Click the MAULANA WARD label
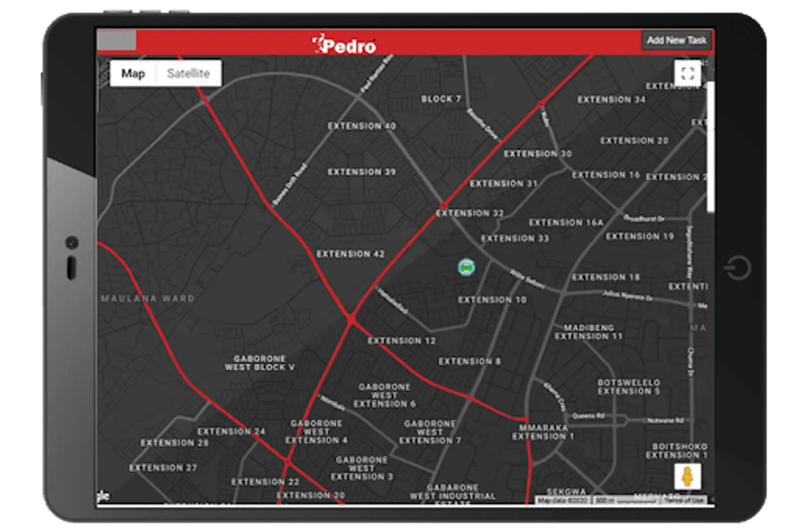The image size is (799, 532). (x=147, y=299)
